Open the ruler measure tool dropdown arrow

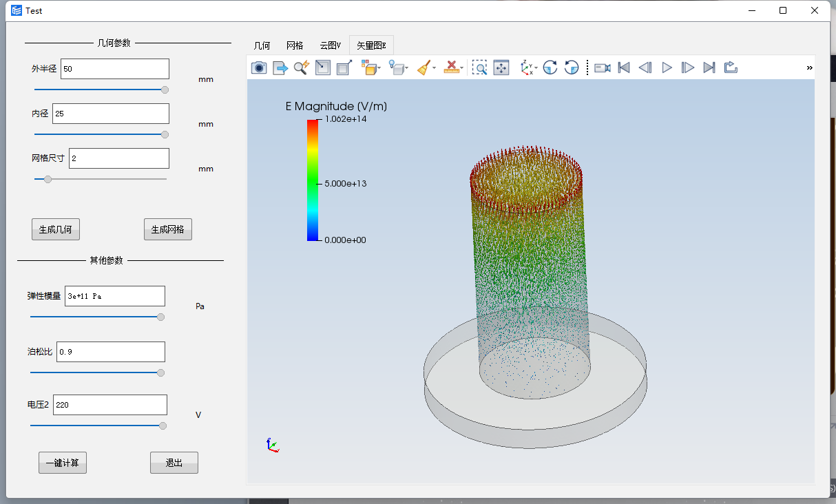462,68
